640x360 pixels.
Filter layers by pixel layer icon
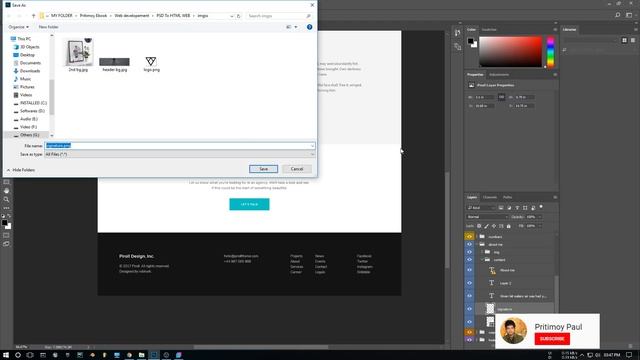coord(501,208)
